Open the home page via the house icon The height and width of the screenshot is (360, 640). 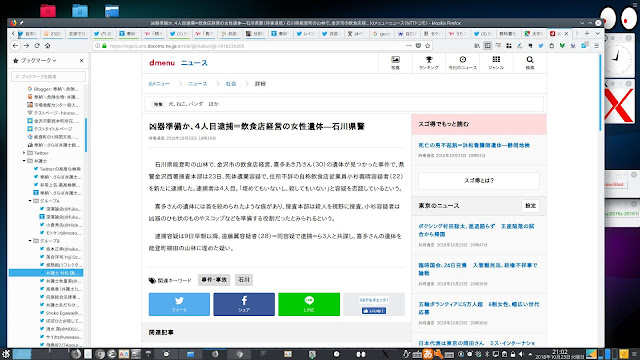click(47, 46)
